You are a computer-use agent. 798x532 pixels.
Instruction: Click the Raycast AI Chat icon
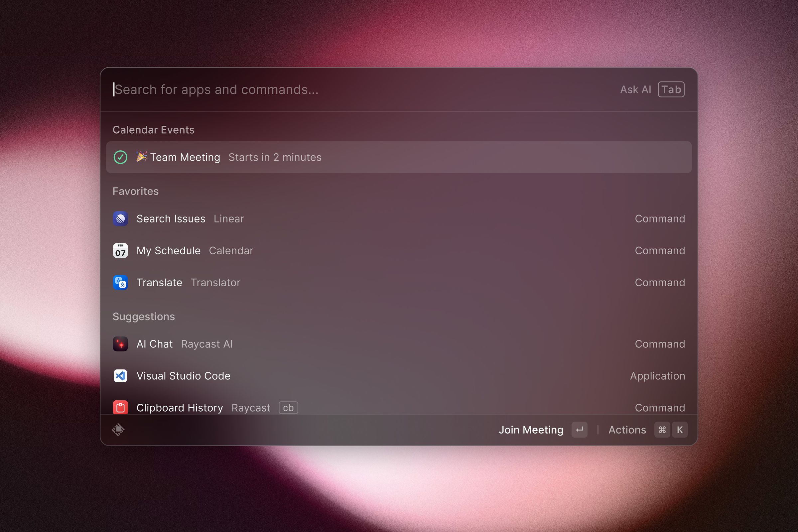point(121,344)
